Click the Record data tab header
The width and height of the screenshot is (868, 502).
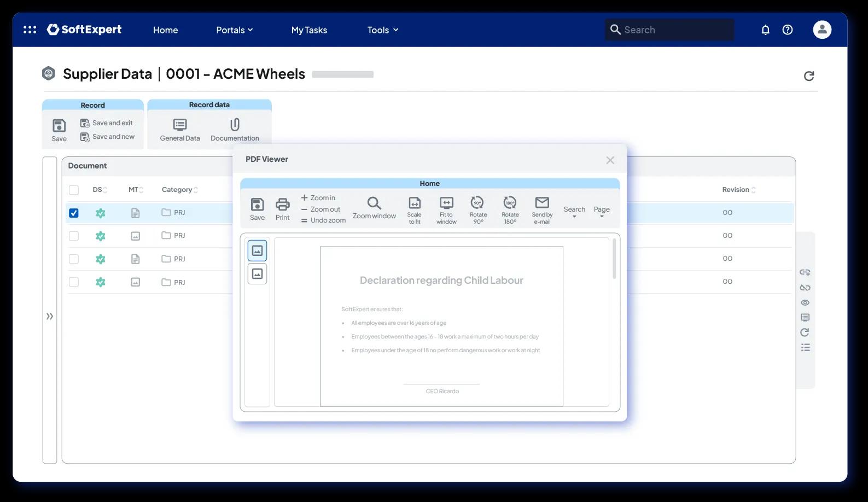click(209, 104)
